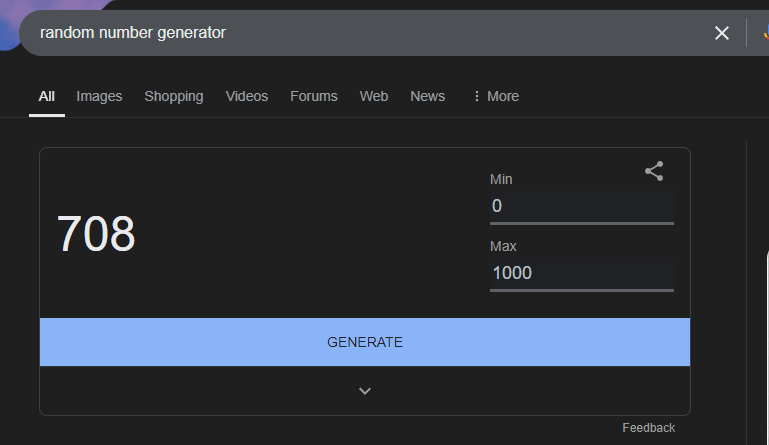Focus the Min value field
The width and height of the screenshot is (769, 445).
[x=582, y=207]
